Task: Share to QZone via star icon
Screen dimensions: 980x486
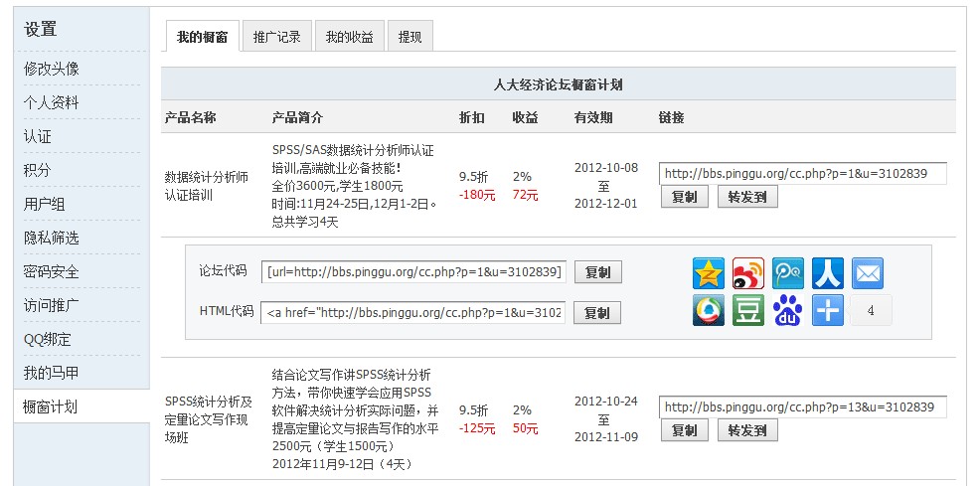Action: (709, 273)
